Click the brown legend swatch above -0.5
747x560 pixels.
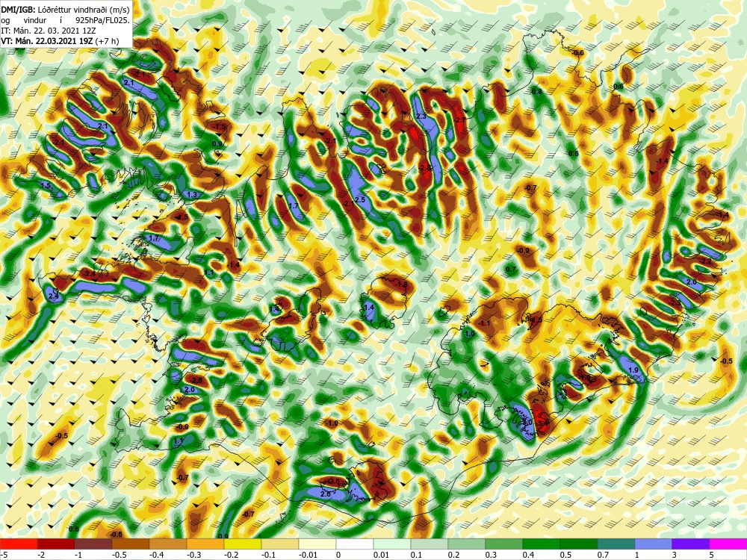[131, 544]
